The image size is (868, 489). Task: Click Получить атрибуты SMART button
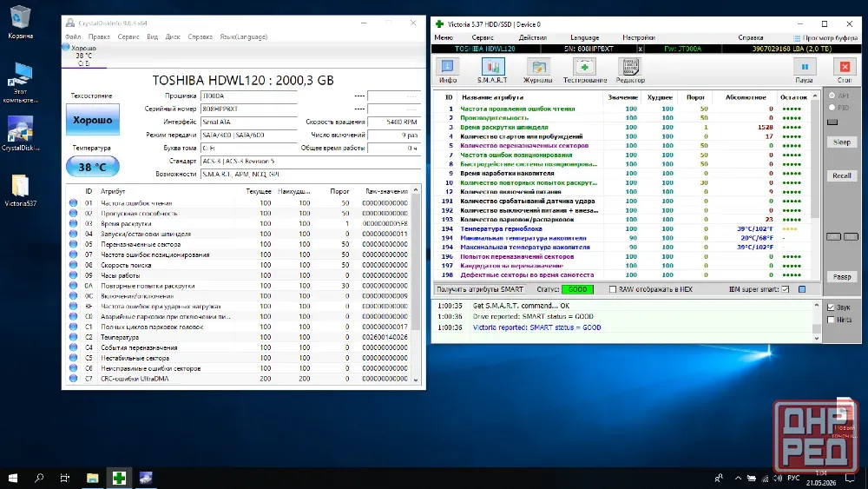pos(480,289)
